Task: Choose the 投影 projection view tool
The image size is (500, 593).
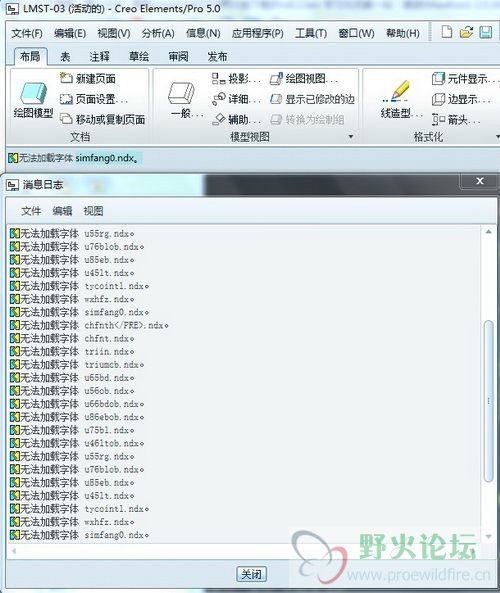Action: (236, 79)
